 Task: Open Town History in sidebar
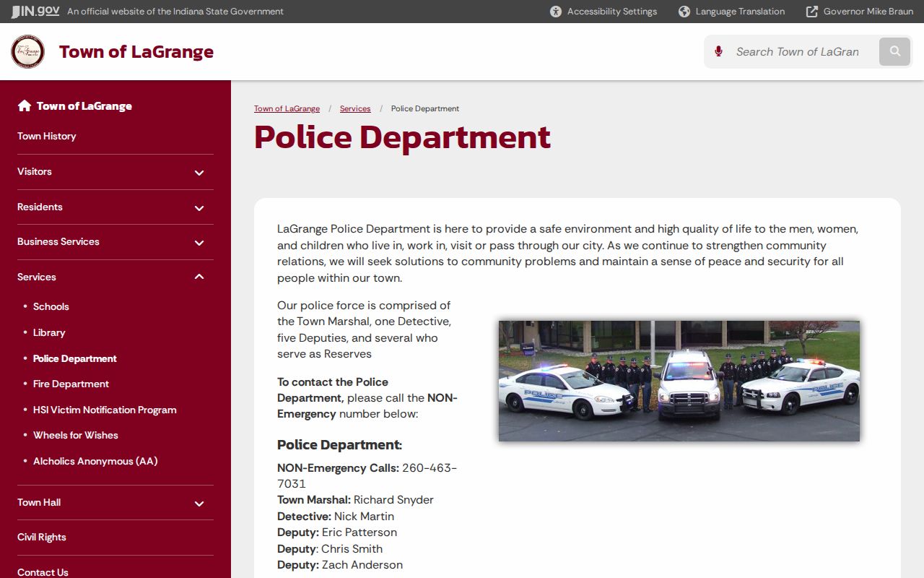pyautogui.click(x=47, y=136)
